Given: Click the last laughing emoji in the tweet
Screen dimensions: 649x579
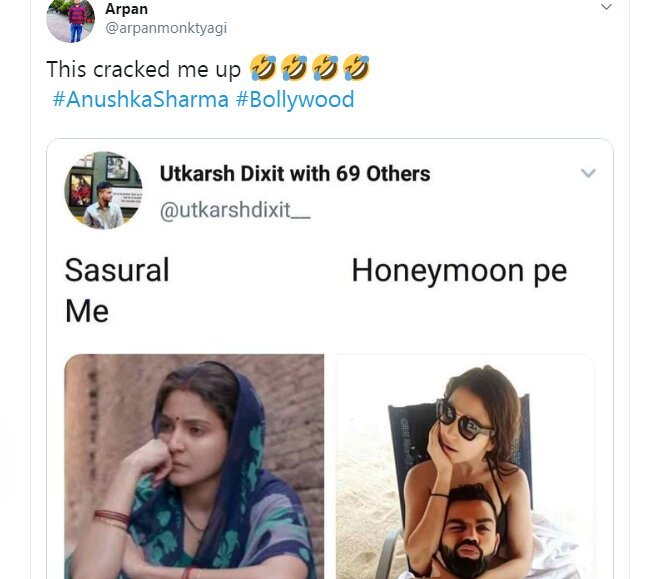Looking at the screenshot, I should click(356, 68).
